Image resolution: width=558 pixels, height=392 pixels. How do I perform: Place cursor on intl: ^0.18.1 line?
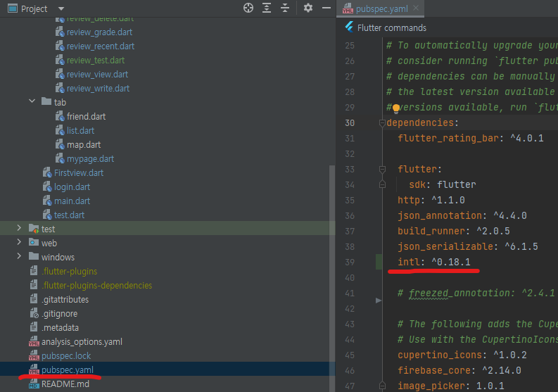433,262
